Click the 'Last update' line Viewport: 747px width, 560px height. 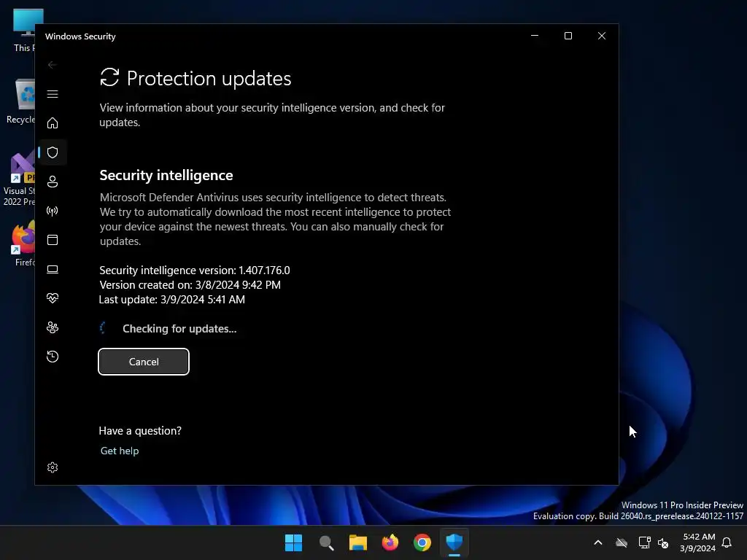[x=172, y=300]
